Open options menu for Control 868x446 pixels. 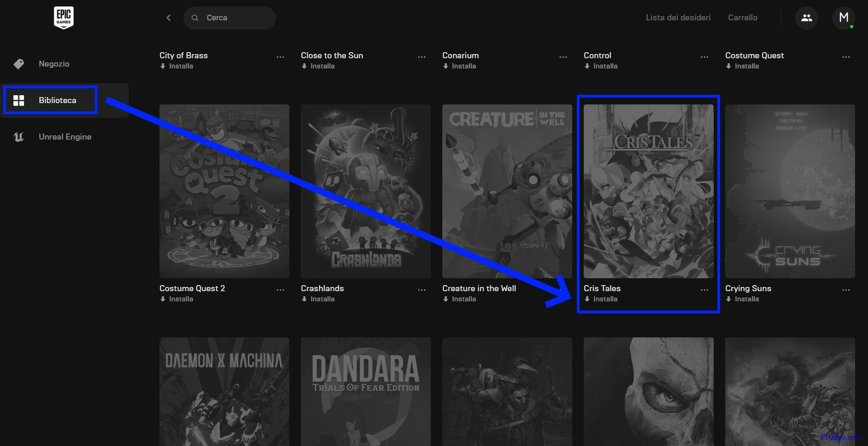click(x=704, y=57)
